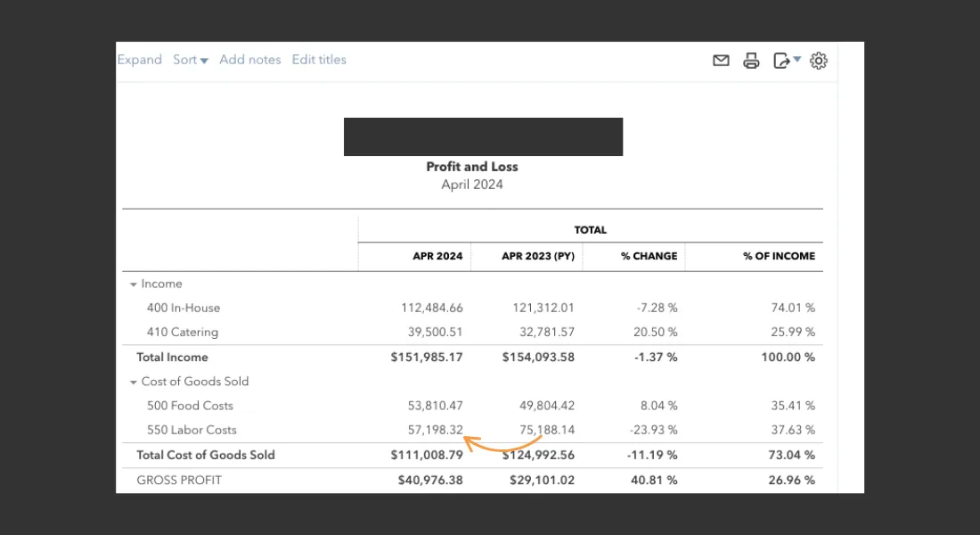Viewport: 980px width, 535px height.
Task: Click the -1.37 % change value
Action: [x=656, y=358]
